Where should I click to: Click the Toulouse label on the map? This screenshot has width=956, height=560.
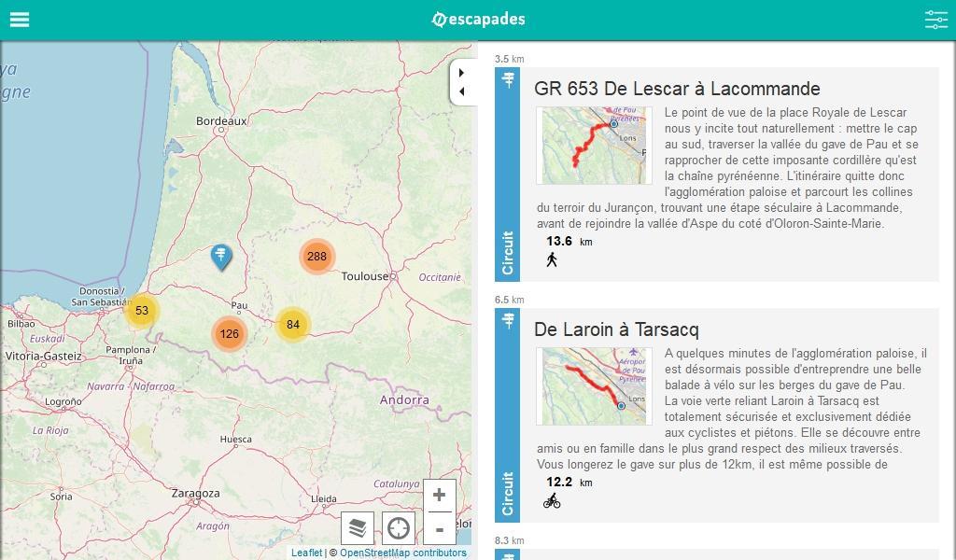tap(365, 276)
